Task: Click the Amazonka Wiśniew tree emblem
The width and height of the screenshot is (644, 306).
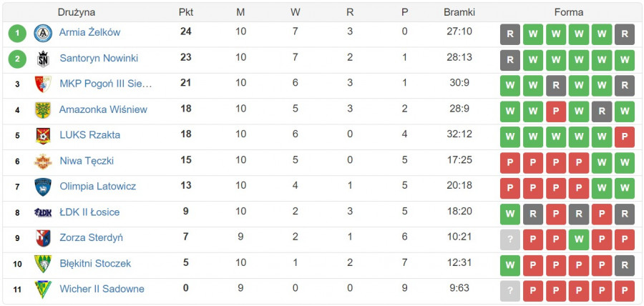Action: tap(43, 110)
